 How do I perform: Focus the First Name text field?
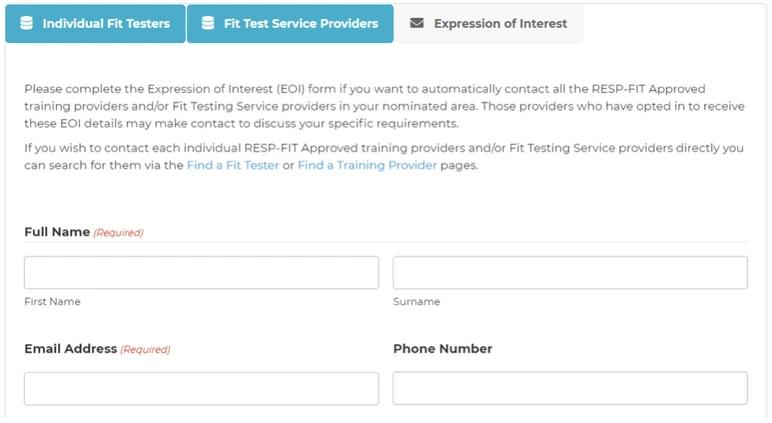[201, 273]
